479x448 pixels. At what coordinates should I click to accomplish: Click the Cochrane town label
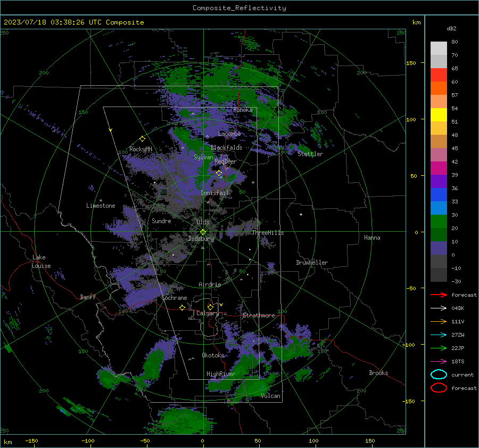174,298
